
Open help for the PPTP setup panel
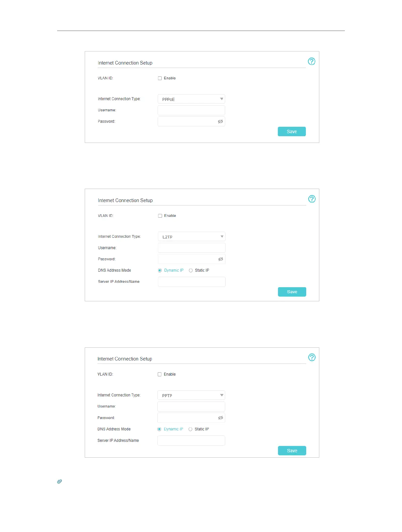click(312, 357)
